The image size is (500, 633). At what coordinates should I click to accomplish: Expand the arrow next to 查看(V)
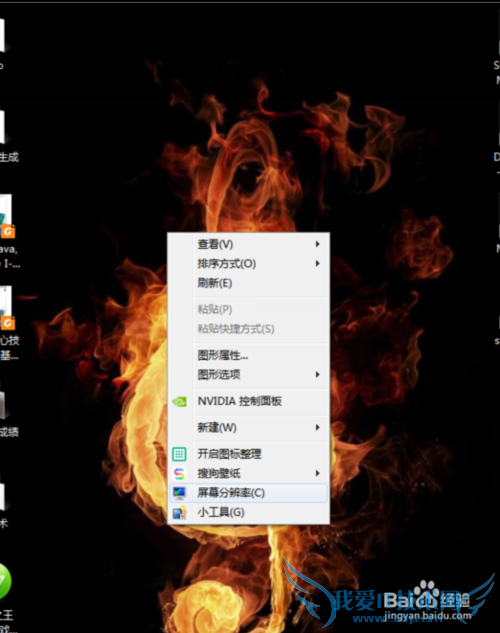click(318, 244)
